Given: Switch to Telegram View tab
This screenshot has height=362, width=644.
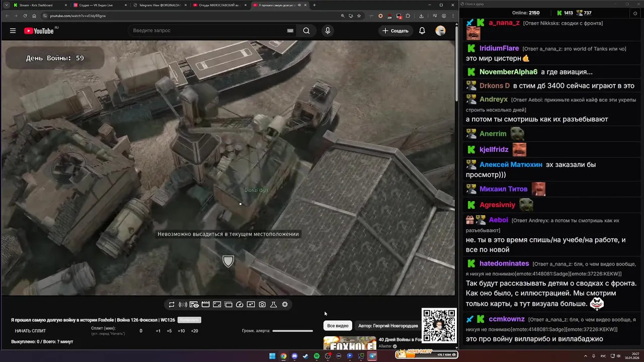Looking at the screenshot, I should click(x=159, y=5).
